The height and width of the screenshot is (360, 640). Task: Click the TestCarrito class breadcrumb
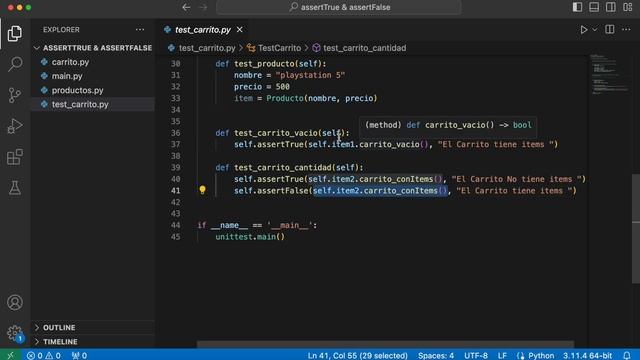(279, 48)
